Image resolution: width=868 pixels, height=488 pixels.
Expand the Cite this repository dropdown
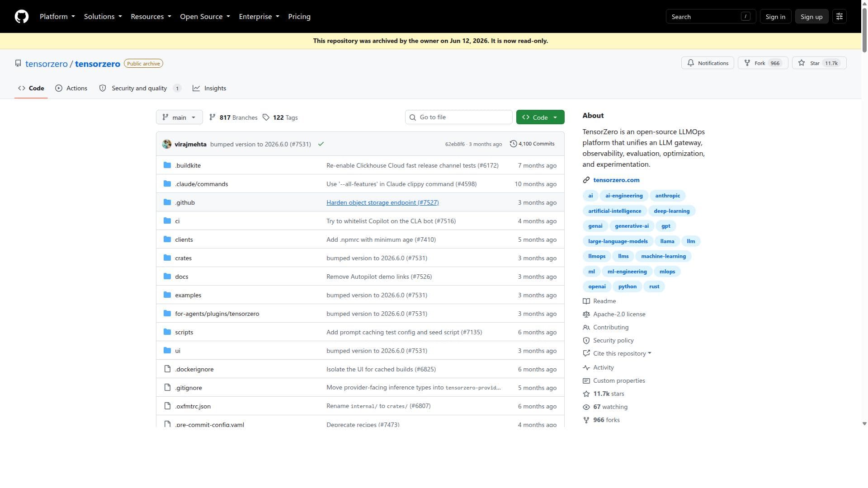tap(622, 354)
